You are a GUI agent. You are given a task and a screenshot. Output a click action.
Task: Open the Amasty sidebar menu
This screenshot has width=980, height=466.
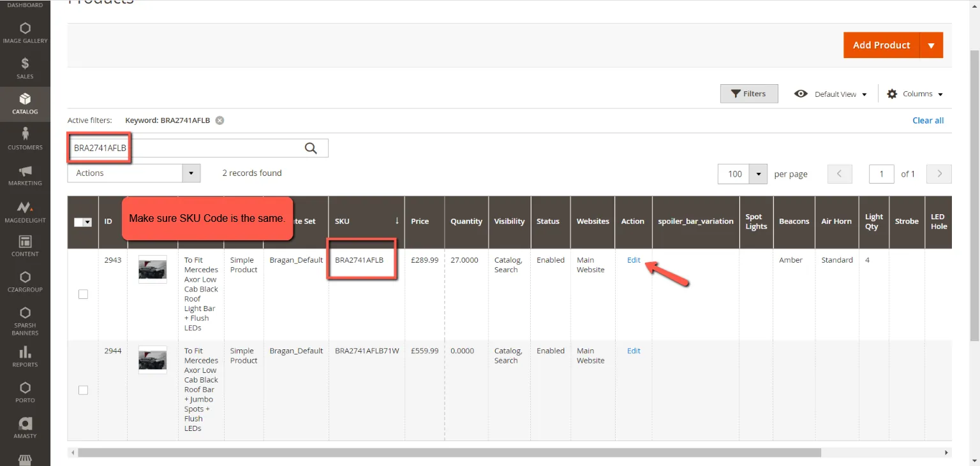(x=25, y=428)
